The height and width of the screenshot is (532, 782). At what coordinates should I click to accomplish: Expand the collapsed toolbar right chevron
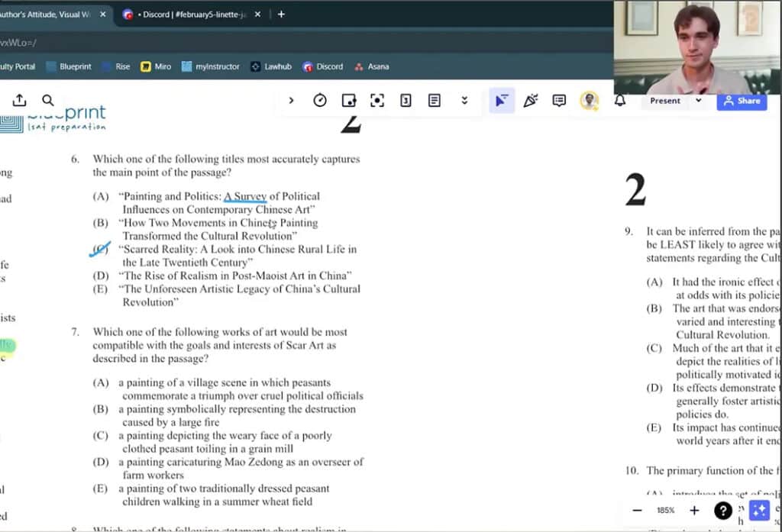pyautogui.click(x=291, y=101)
